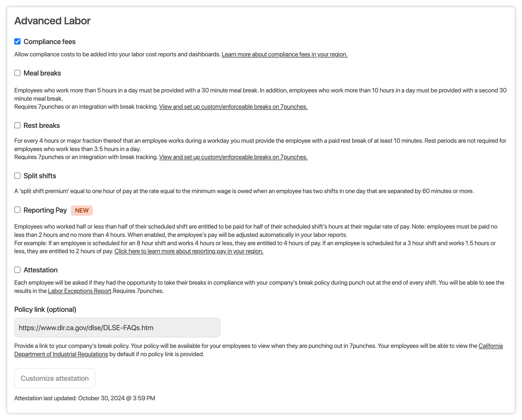Viewport: 522px width, 420px height.
Task: Click the Attestation last updated timestamp text
Action: point(85,398)
